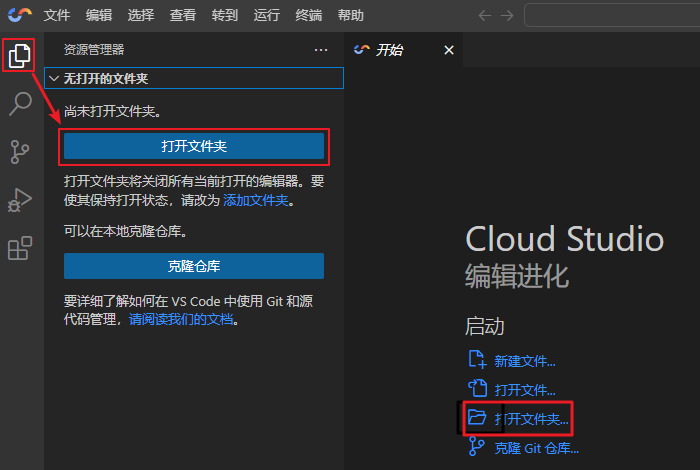Open the Explorer view in activity bar
700x470 pixels.
(x=19, y=56)
